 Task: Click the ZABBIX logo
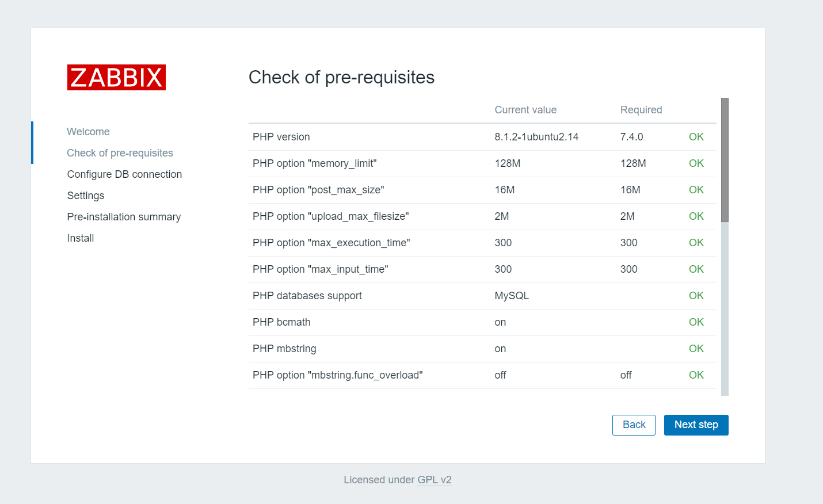coord(116,78)
